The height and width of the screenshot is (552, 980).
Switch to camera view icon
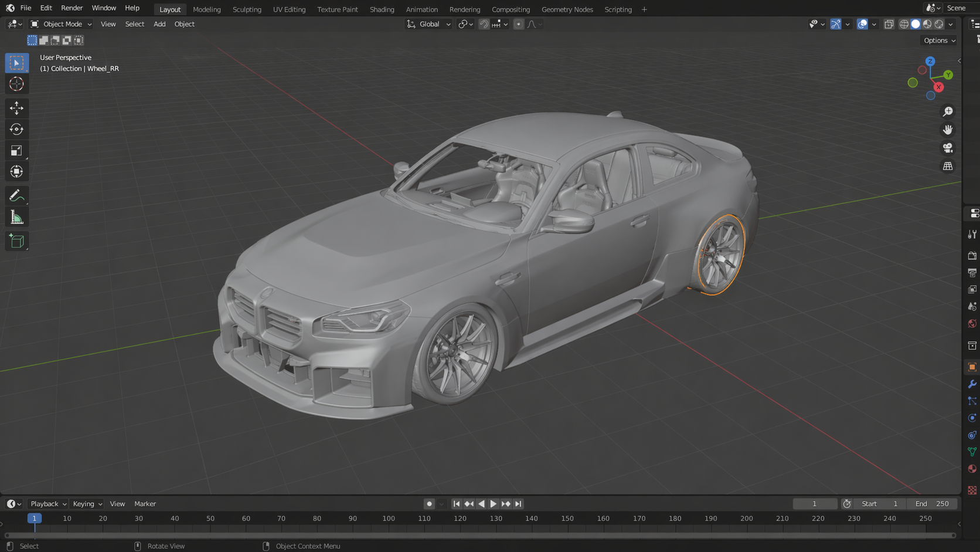coord(948,148)
